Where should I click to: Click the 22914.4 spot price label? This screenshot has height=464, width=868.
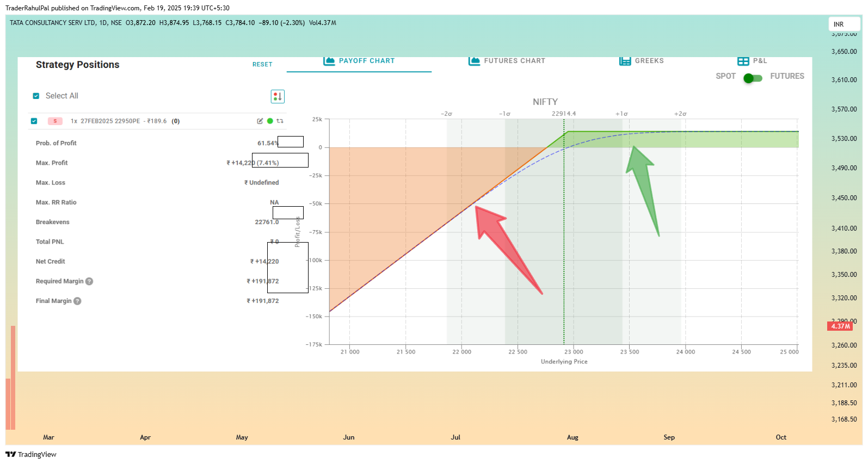tap(564, 114)
